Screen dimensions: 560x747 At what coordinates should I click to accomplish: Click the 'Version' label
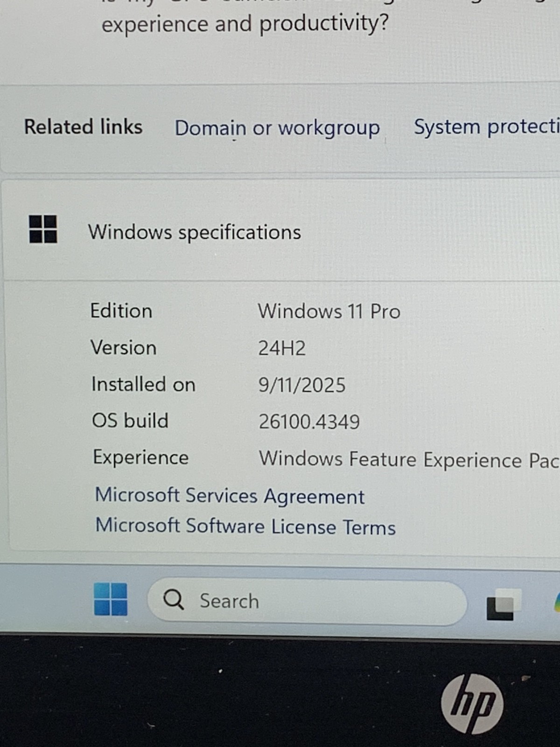[124, 348]
